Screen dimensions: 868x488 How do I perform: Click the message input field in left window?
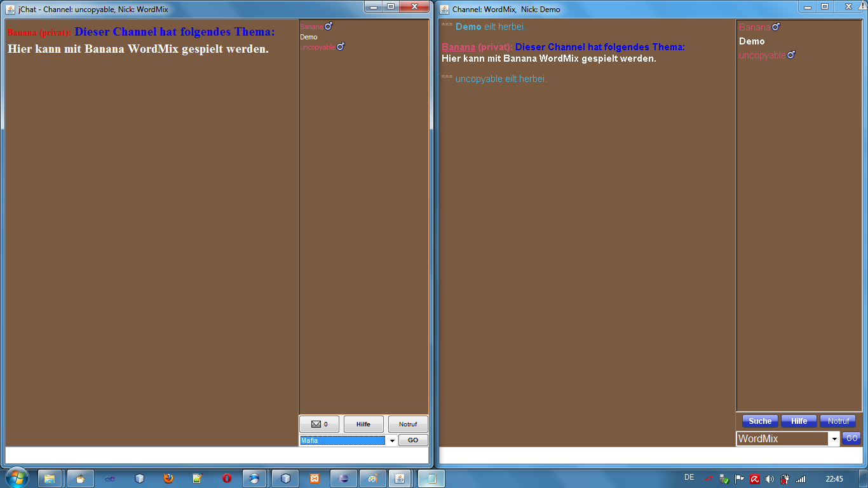click(216, 456)
